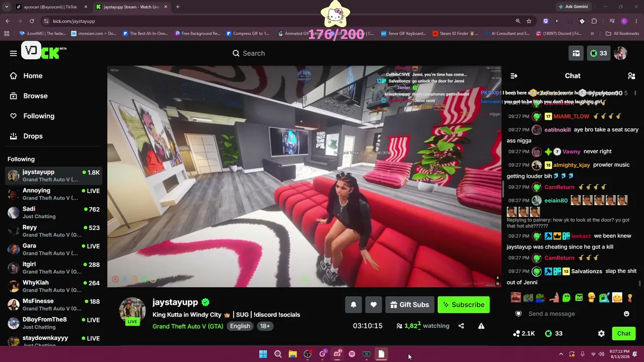
Task: Click the English language tag
Action: click(x=240, y=326)
